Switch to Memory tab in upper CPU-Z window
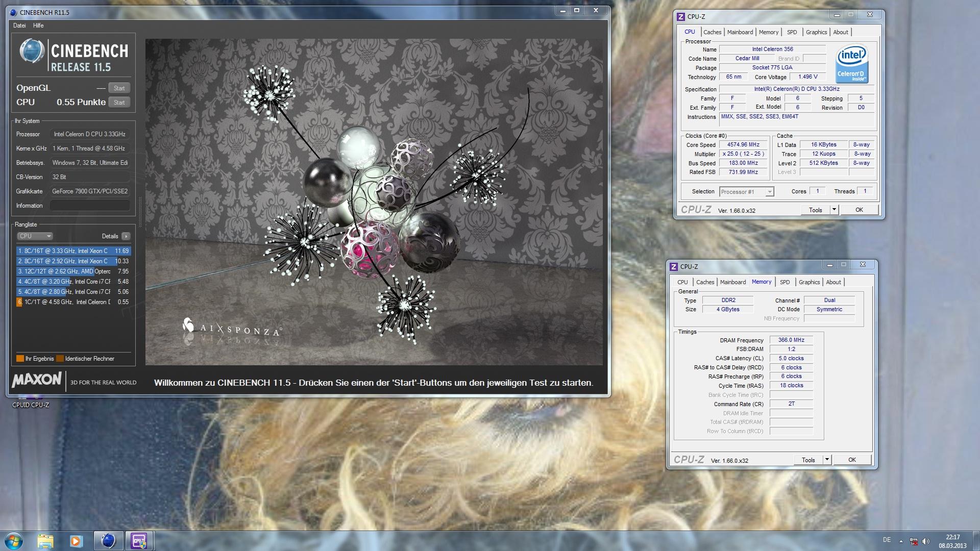Viewport: 980px width, 551px height. pos(769,32)
